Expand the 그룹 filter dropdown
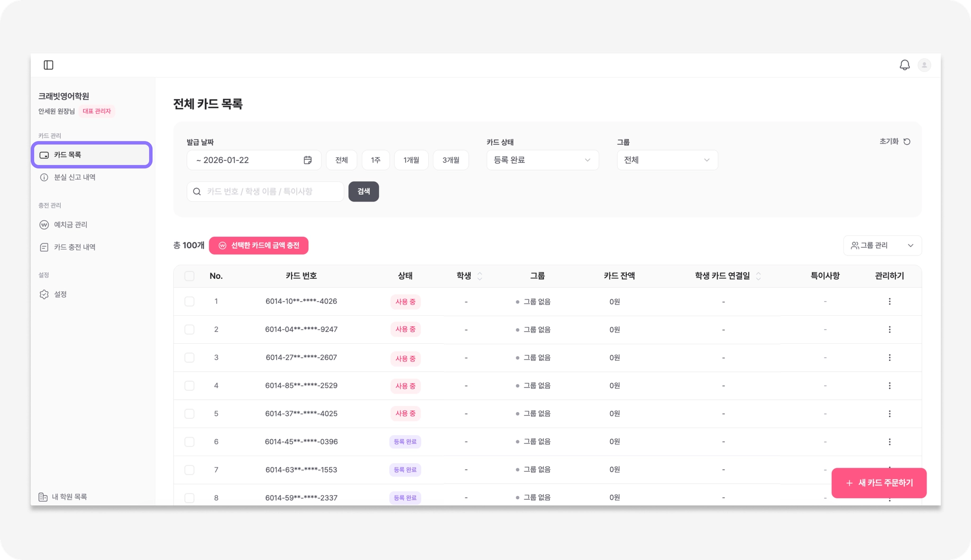 667,160
